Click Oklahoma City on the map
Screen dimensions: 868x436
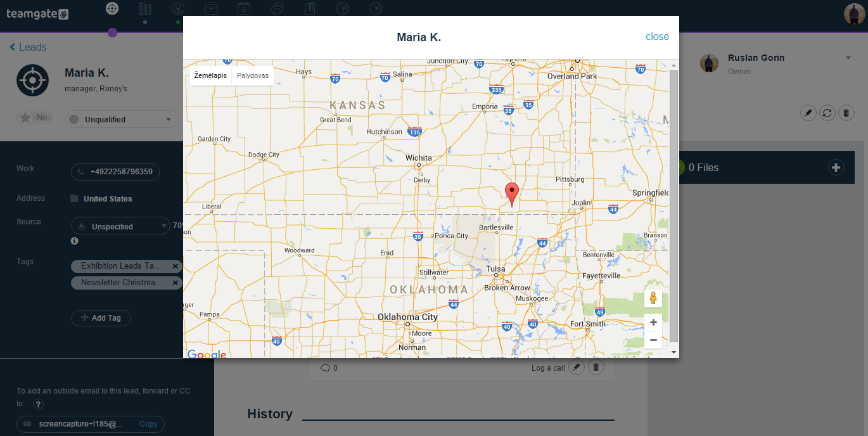point(407,317)
